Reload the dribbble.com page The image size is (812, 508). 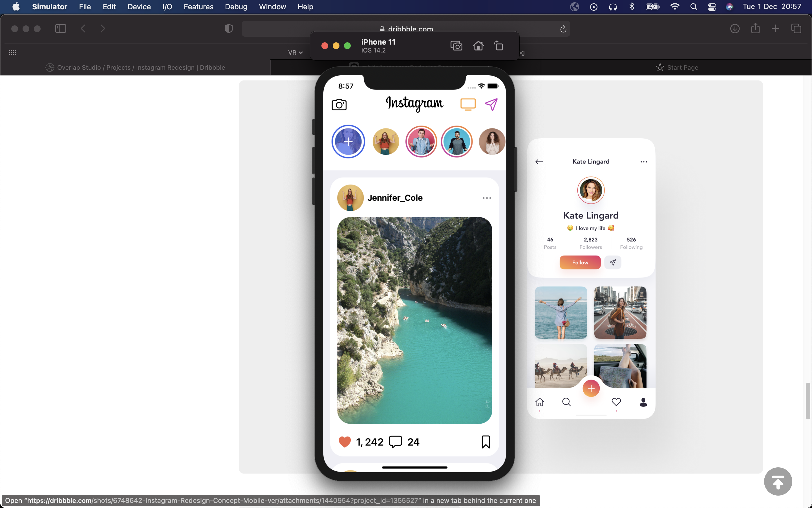(x=563, y=29)
